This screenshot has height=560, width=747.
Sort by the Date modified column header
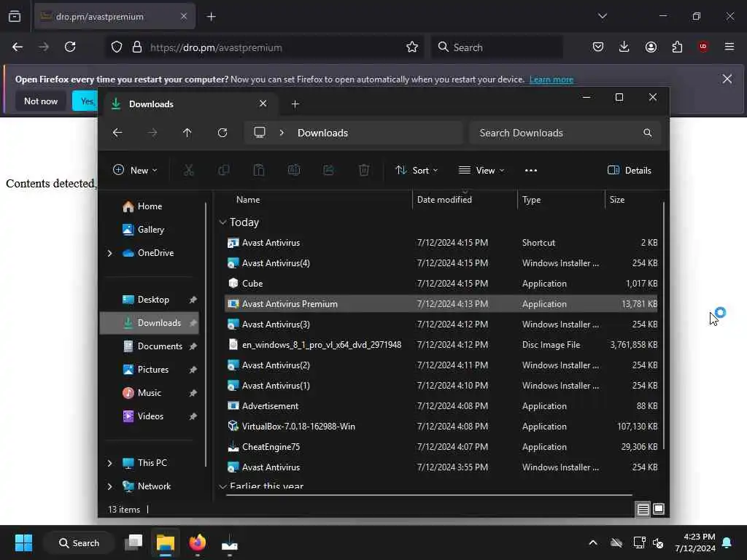pos(465,200)
